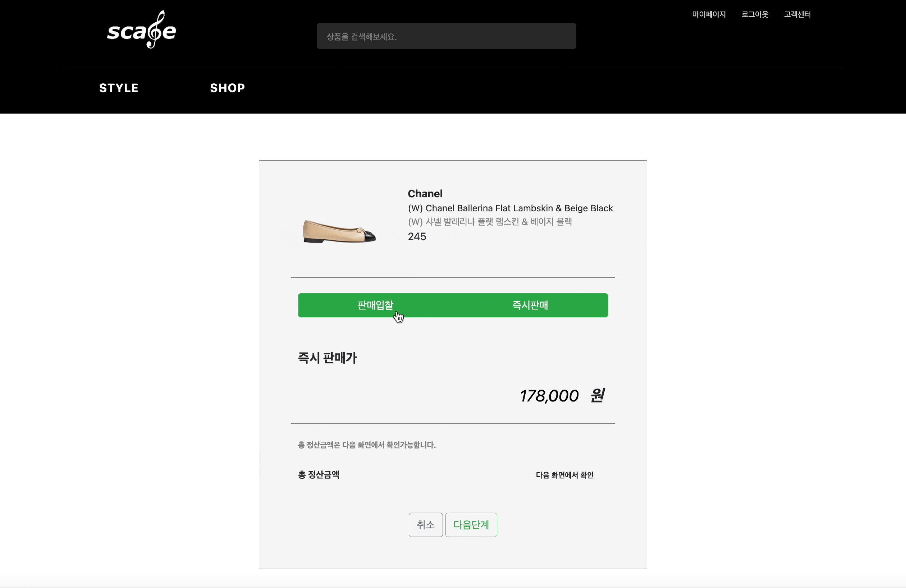Click the scage logo to go home

tap(141, 30)
